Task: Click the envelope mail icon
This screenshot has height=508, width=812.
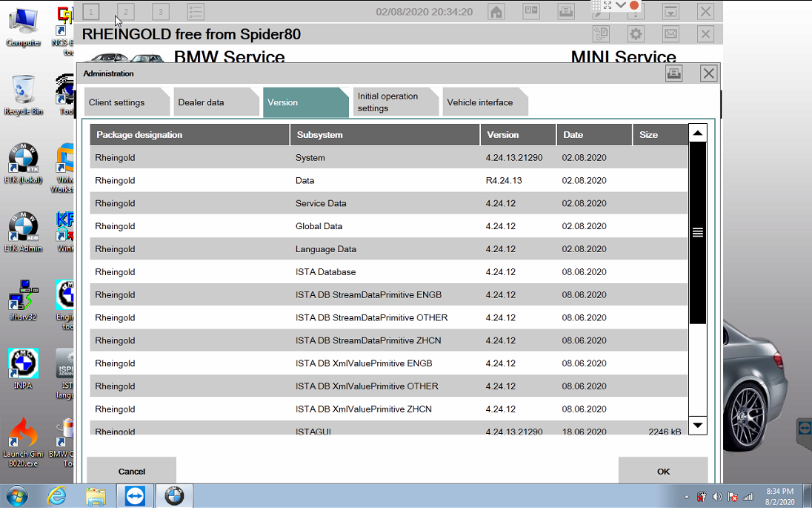Action: 670,34
